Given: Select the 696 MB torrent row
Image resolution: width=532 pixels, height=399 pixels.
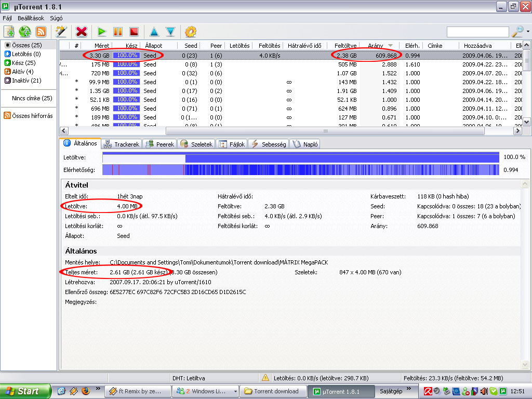Looking at the screenshot, I should click(x=291, y=109).
